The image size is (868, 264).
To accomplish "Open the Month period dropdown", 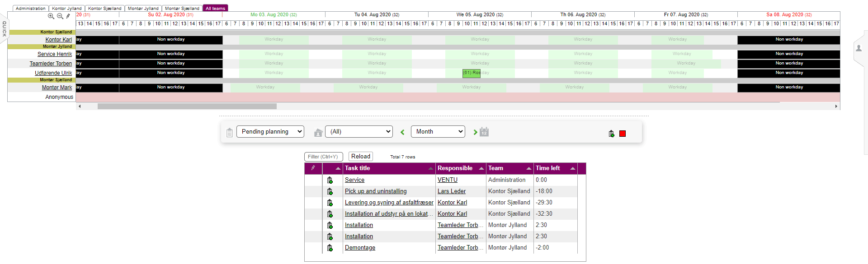I will coord(438,132).
